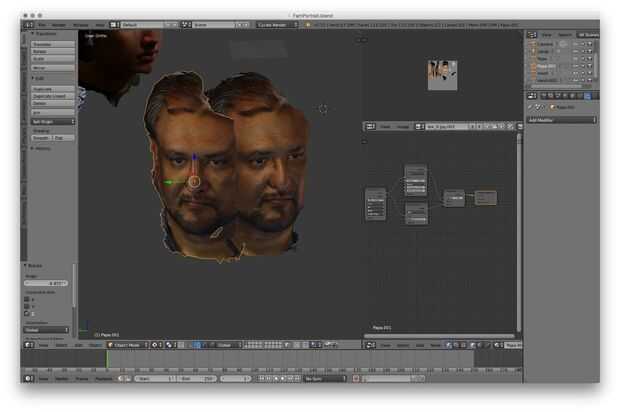Click the Translate button
The height and width of the screenshot is (412, 620).
[53, 44]
